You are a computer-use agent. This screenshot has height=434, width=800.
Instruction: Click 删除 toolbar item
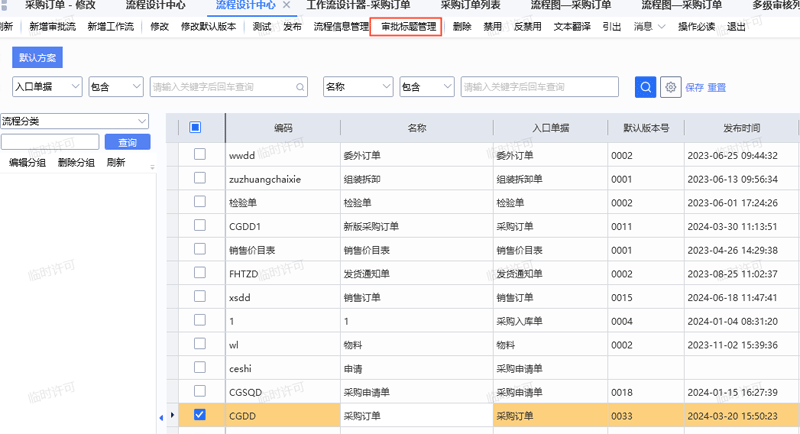click(x=462, y=27)
